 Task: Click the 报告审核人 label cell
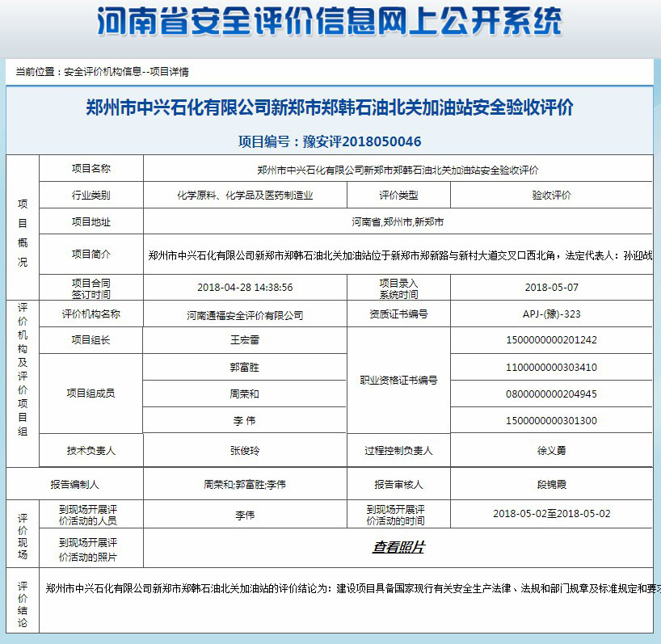click(x=398, y=484)
